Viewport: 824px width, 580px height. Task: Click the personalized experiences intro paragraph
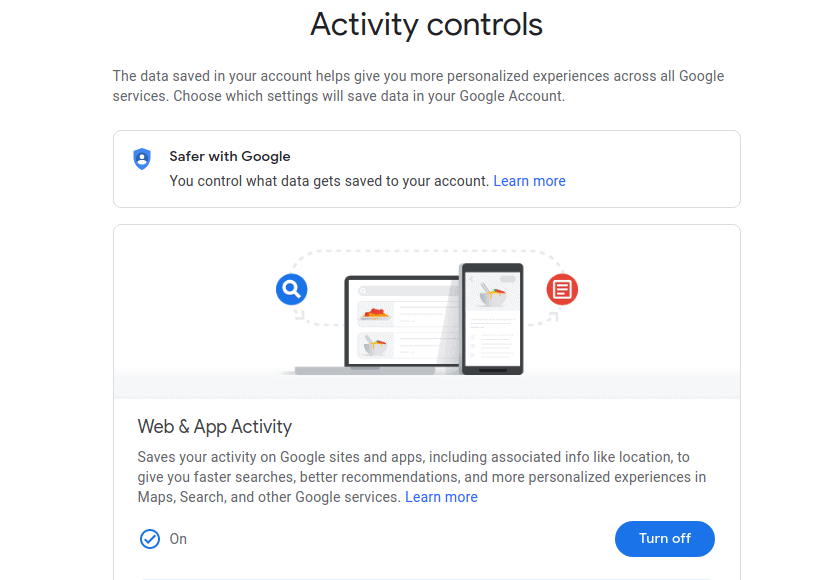418,86
